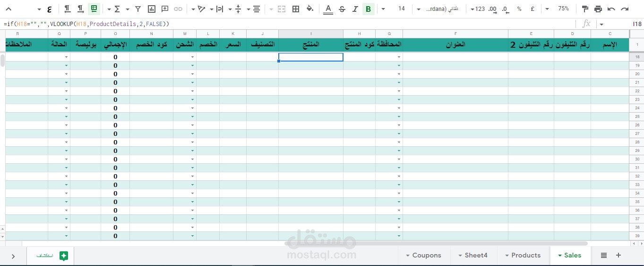The height and width of the screenshot is (266, 644).
Task: Open the all sheets list icon
Action: pos(604,256)
